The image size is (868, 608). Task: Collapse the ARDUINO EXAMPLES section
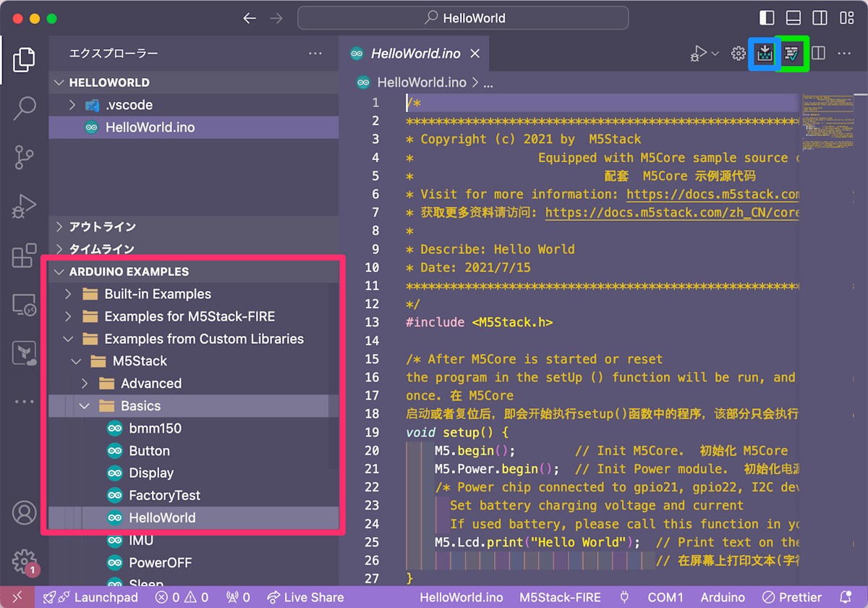click(x=194, y=271)
